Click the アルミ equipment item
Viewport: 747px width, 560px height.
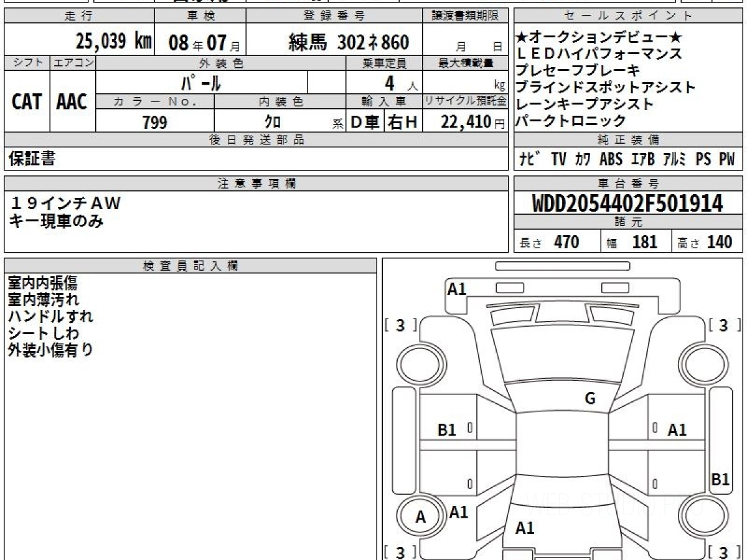coord(675,159)
